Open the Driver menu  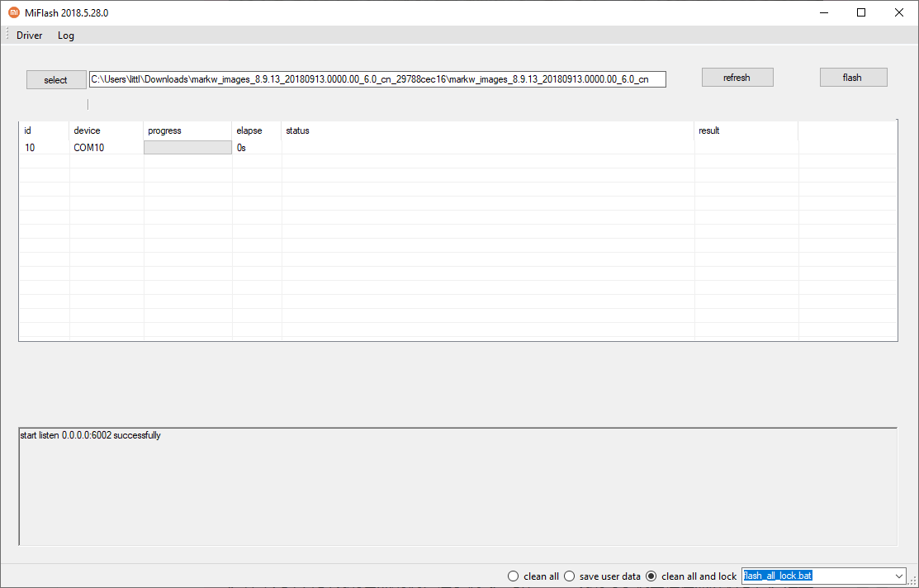pos(29,36)
